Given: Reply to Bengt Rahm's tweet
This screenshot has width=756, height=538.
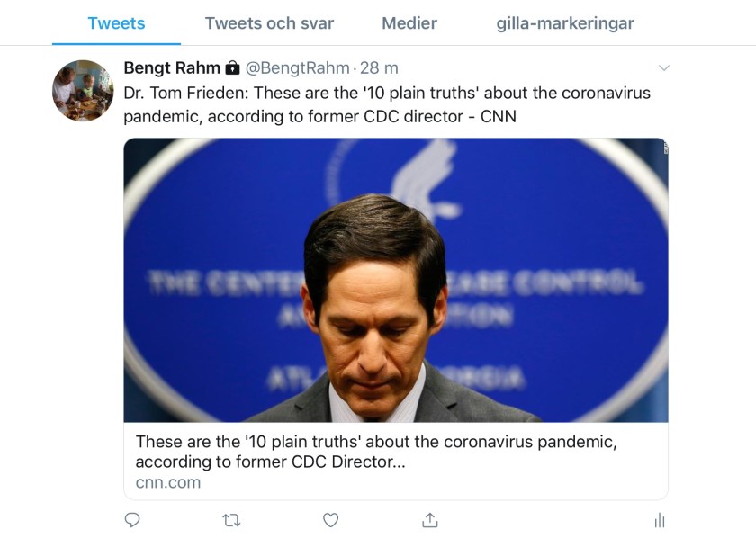Looking at the screenshot, I should (x=132, y=520).
